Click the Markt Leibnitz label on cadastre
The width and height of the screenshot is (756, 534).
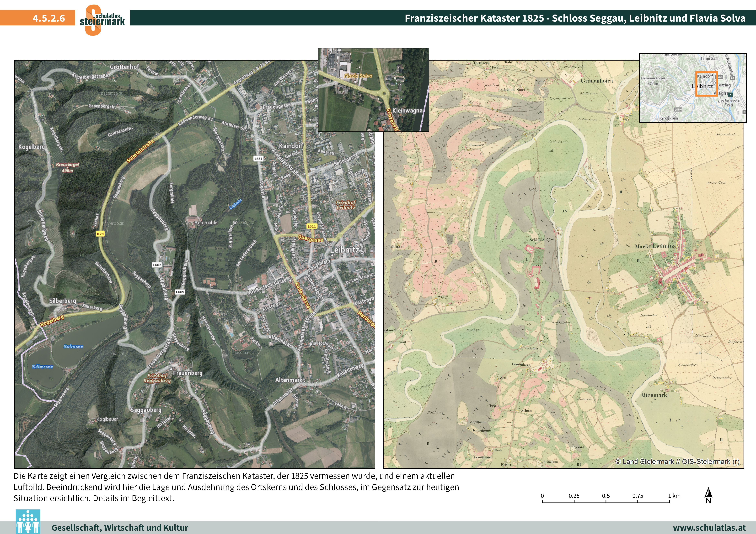[x=654, y=246]
